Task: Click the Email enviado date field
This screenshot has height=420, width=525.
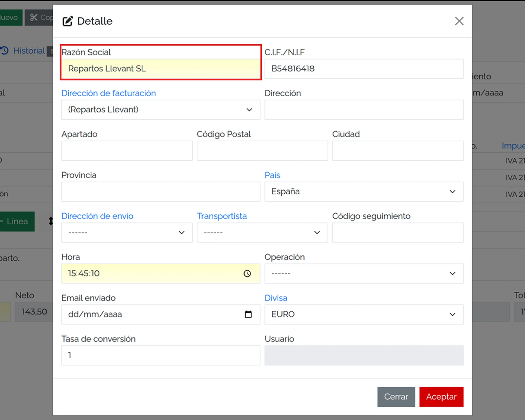Action: click(161, 314)
